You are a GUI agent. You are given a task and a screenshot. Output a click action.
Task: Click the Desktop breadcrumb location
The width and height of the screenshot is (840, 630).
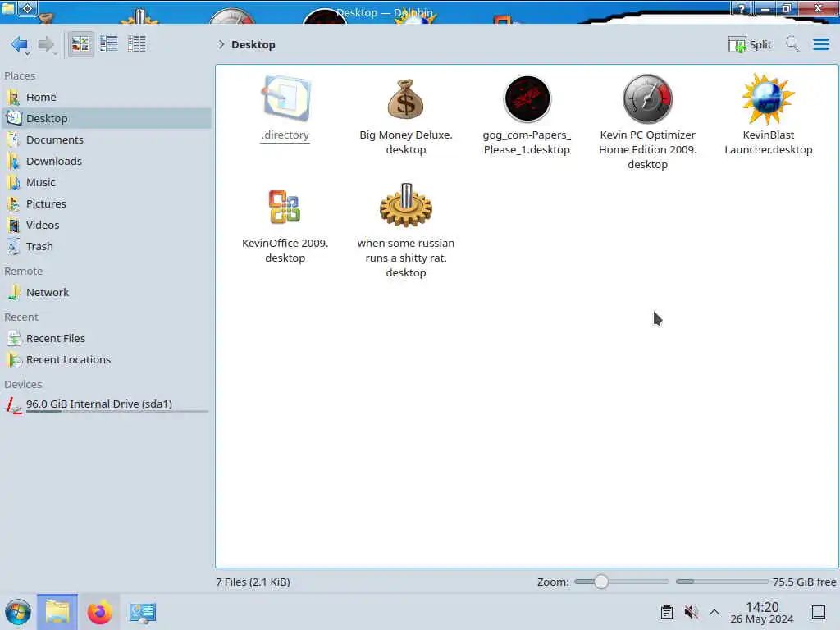(x=253, y=44)
